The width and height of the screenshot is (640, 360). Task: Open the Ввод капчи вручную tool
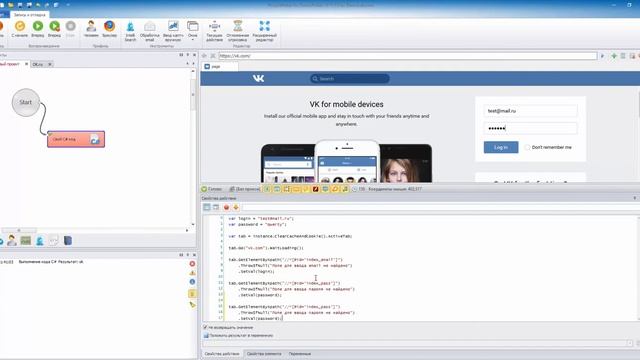click(x=173, y=31)
